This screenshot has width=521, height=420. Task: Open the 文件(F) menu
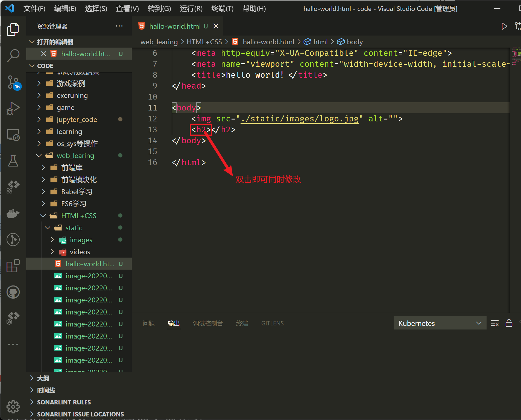click(x=34, y=8)
